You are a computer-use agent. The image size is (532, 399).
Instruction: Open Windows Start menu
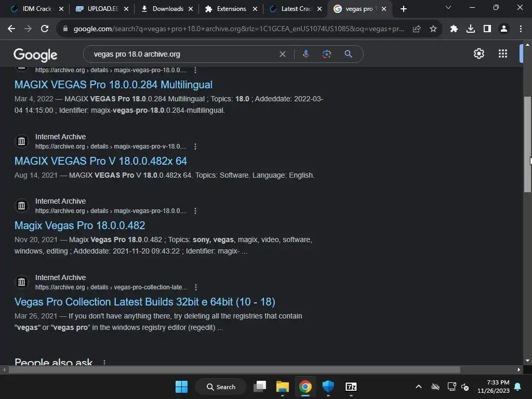[181, 387]
